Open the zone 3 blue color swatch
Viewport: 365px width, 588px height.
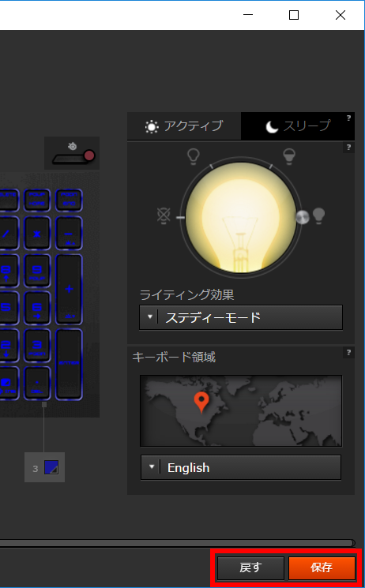pyautogui.click(x=51, y=467)
